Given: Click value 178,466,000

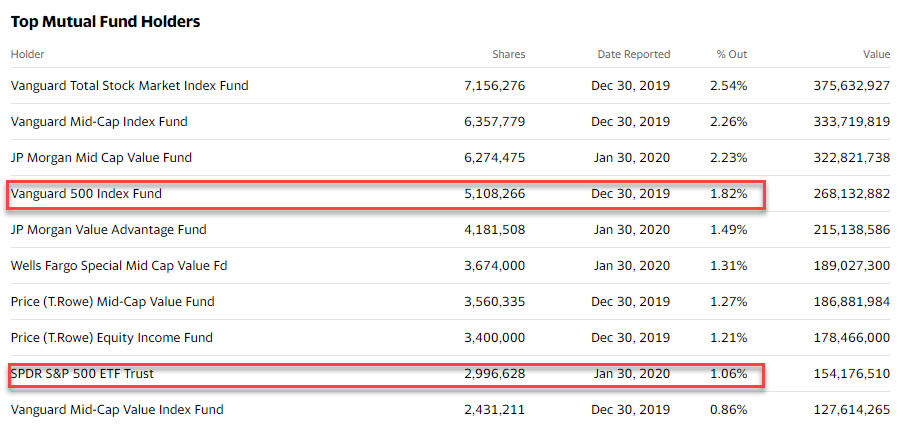Looking at the screenshot, I should click(x=853, y=337).
